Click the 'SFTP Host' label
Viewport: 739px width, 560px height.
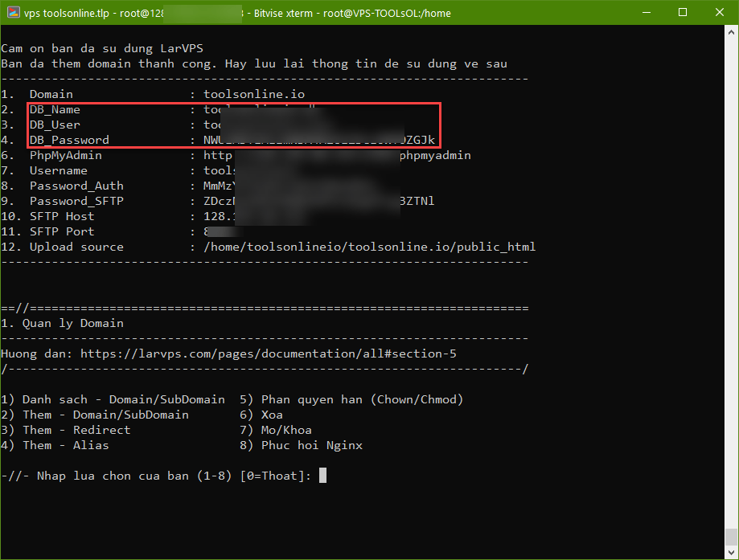pyautogui.click(x=62, y=216)
